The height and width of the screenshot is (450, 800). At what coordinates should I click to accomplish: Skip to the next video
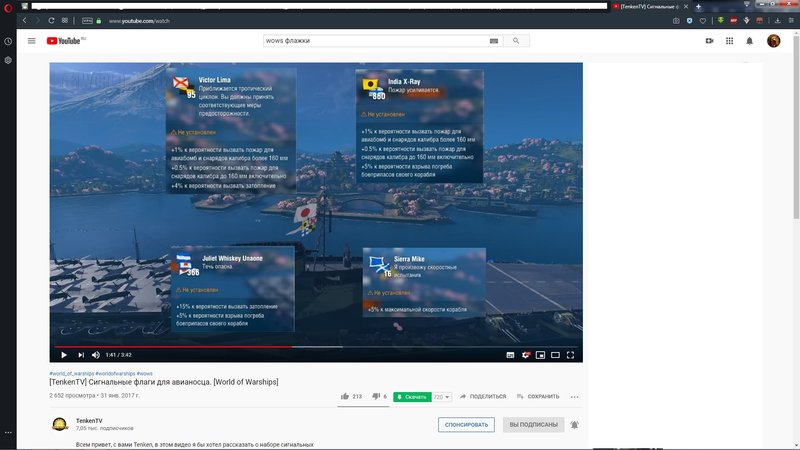click(x=81, y=355)
